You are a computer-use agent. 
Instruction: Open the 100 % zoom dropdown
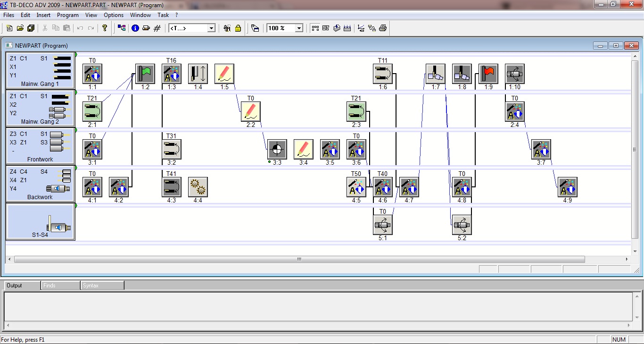[x=299, y=28]
